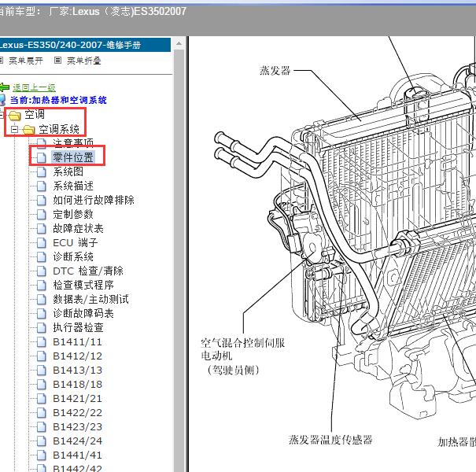The width and height of the screenshot is (476, 472).
Task: Click the document icon beside B1412/12
Action: point(41,356)
